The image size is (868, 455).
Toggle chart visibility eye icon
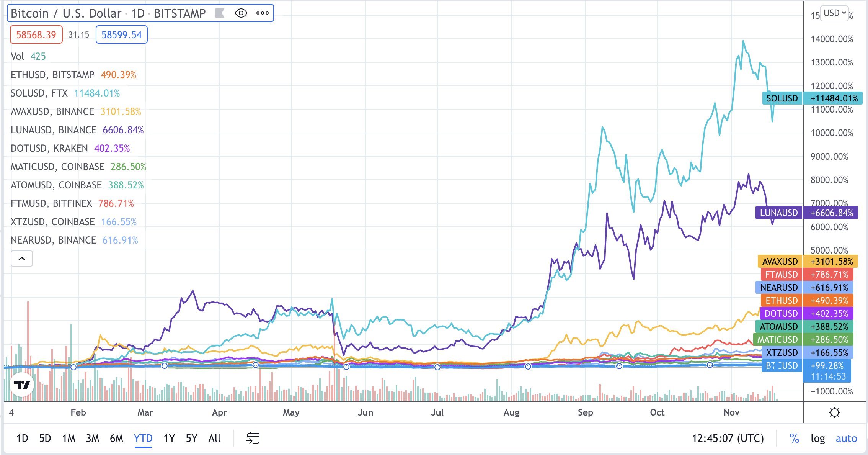(241, 13)
